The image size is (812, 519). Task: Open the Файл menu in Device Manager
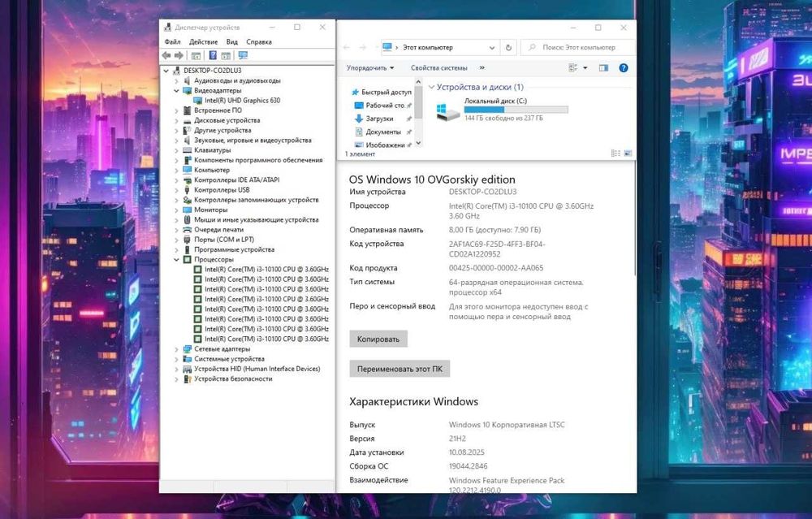172,42
